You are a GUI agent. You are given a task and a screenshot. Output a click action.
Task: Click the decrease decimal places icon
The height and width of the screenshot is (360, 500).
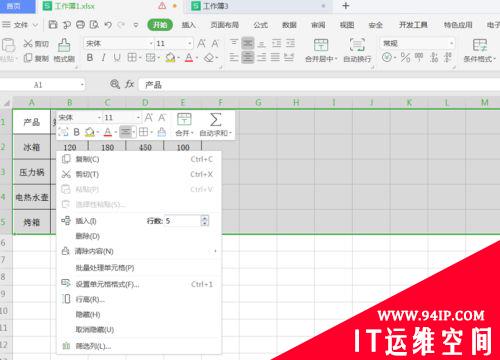point(448,58)
